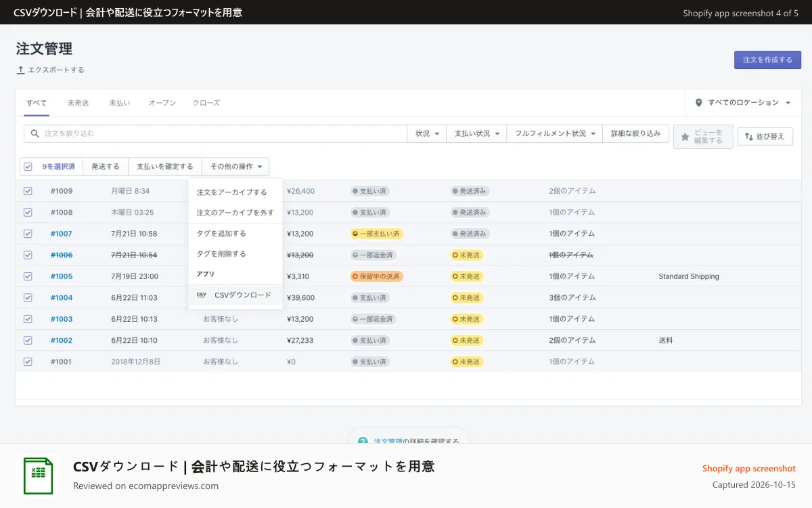The width and height of the screenshot is (812, 508).
Task: Click the Standard Shipping cell
Action: pos(689,276)
